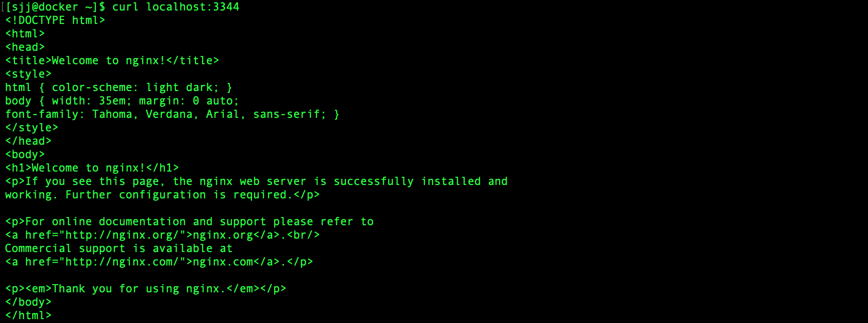Click the curl localhost:3344 command text
This screenshot has height=323, width=868.
coord(175,7)
